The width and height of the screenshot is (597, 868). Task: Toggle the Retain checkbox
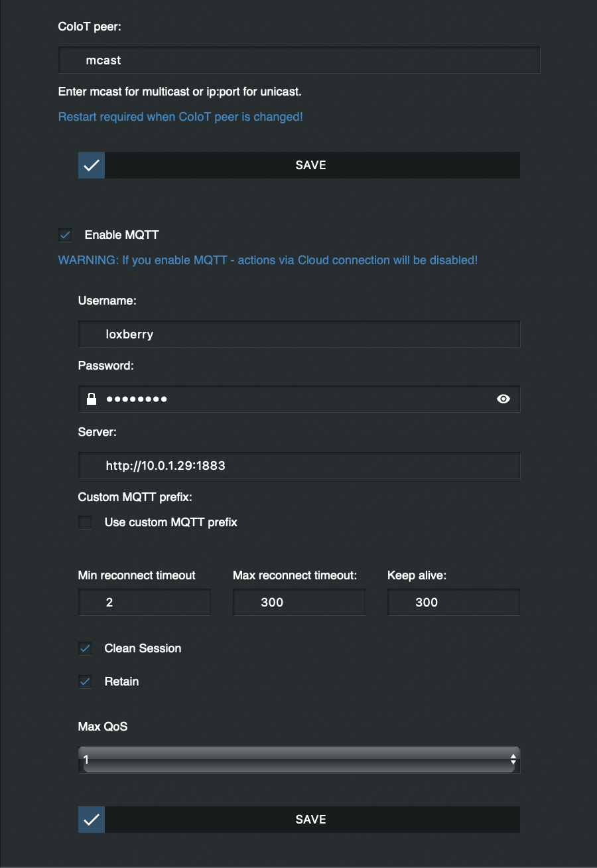coord(85,682)
